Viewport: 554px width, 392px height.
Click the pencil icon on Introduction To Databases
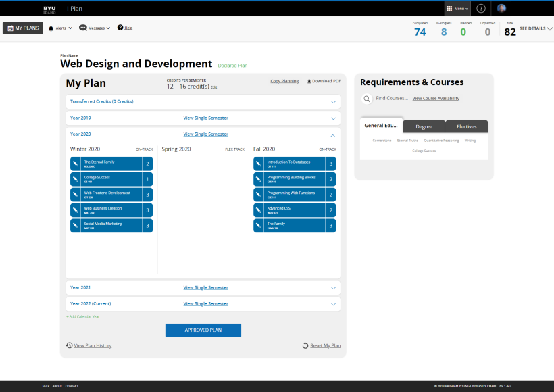258,164
